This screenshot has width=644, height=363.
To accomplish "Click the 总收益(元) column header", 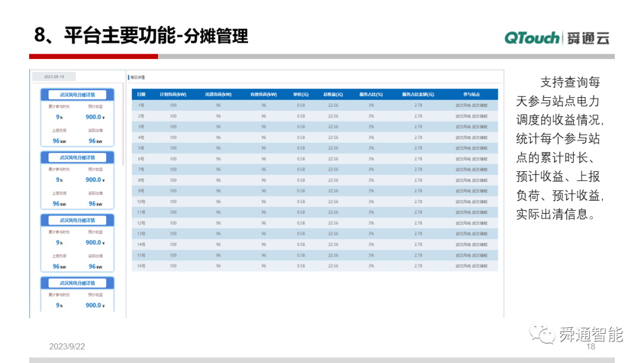I will click(x=333, y=94).
